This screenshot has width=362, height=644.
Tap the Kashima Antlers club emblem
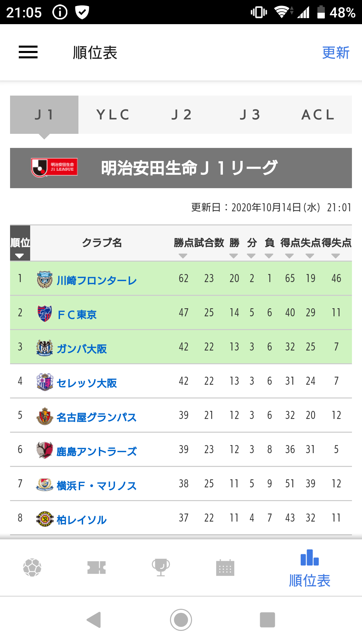[x=45, y=450]
